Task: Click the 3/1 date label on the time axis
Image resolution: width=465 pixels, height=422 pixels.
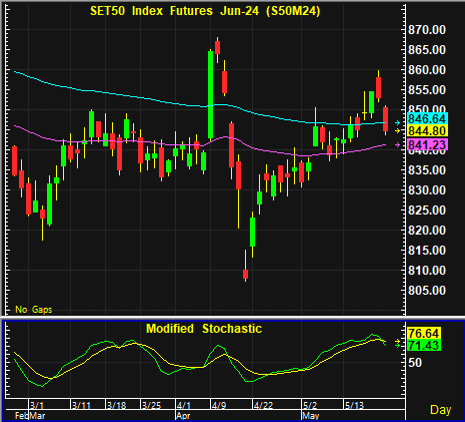Action: click(x=37, y=406)
